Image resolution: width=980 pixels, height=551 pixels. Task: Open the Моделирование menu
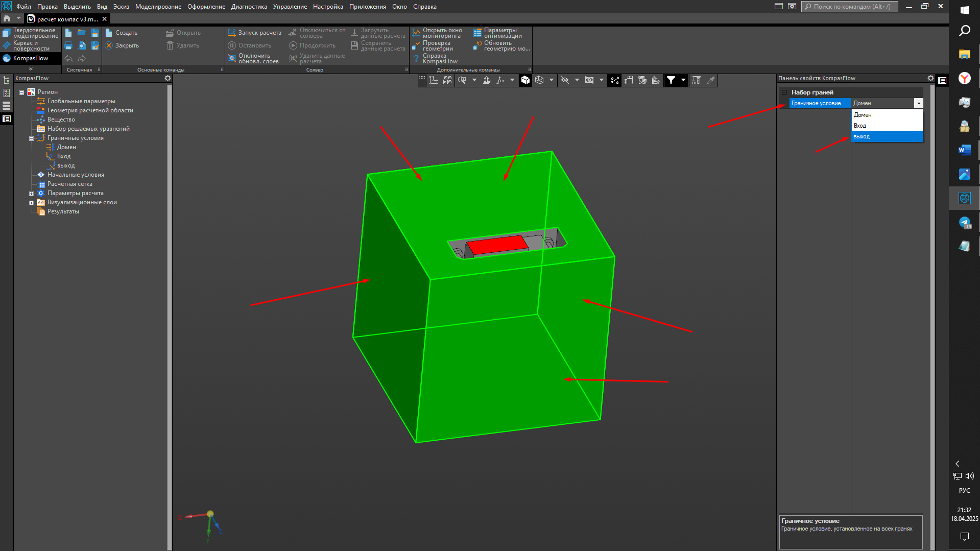(x=158, y=7)
